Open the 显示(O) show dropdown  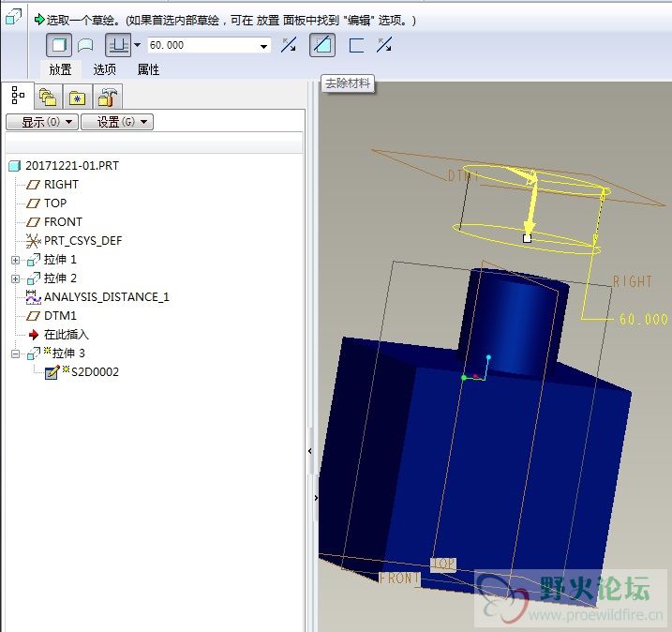coord(42,122)
